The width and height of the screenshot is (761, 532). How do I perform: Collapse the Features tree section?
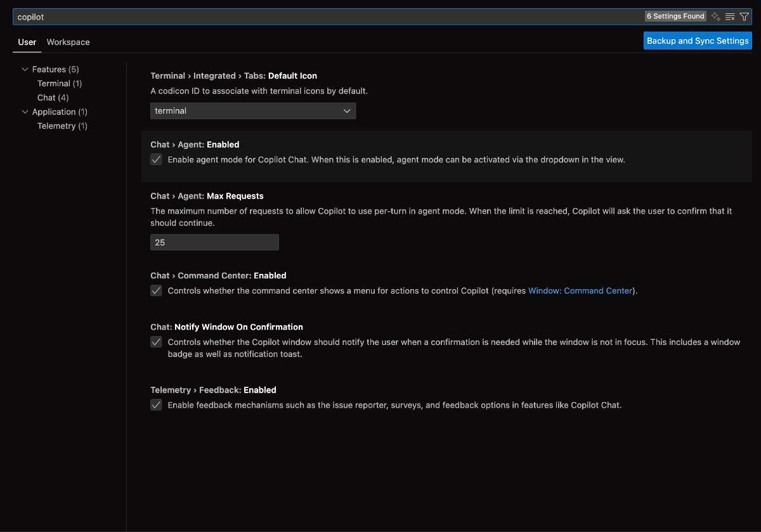[25, 69]
